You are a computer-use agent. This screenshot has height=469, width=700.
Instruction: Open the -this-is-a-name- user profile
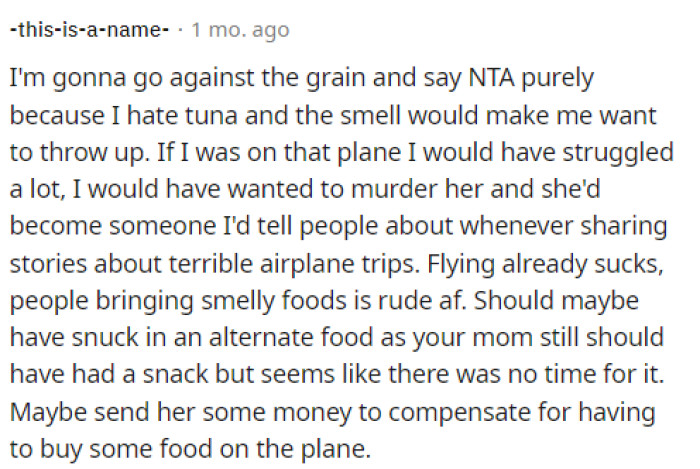click(x=88, y=30)
